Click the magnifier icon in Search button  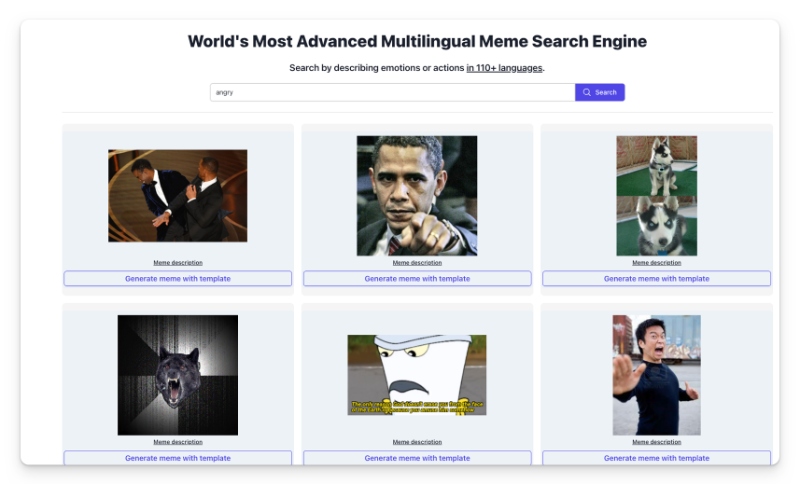pos(587,92)
